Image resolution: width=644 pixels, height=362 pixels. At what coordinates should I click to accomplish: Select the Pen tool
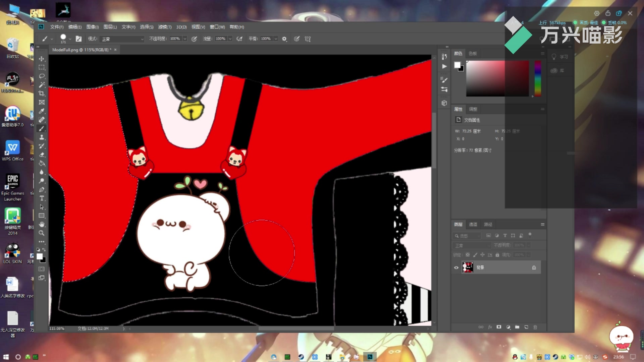coord(42,189)
